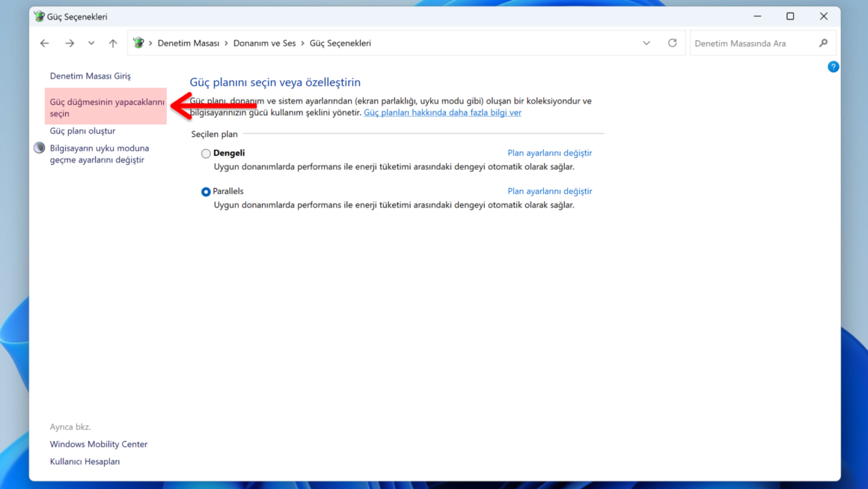Open Güç düğmesinin yapacaklarını seçin link
Screen dimensions: 868x489
pos(107,107)
